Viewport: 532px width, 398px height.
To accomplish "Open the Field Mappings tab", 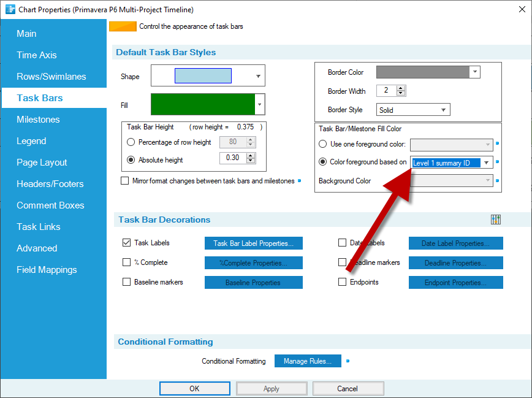I will tap(47, 270).
